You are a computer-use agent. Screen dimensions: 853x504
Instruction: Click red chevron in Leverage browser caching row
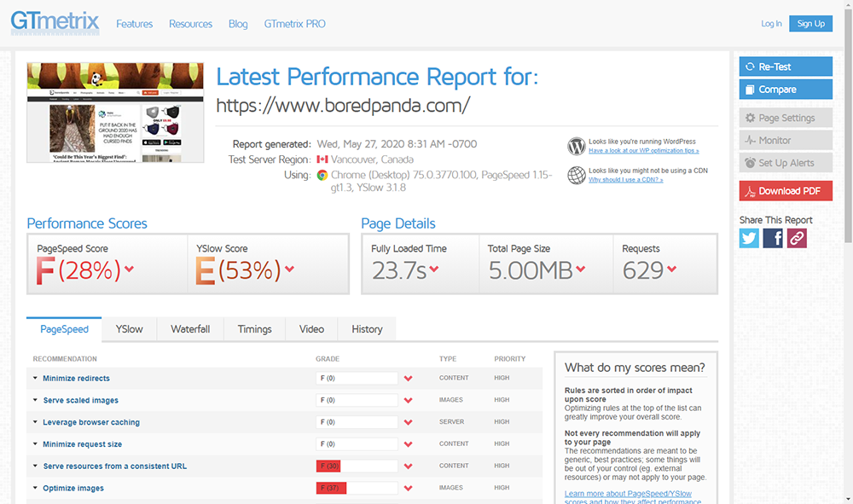coord(408,422)
